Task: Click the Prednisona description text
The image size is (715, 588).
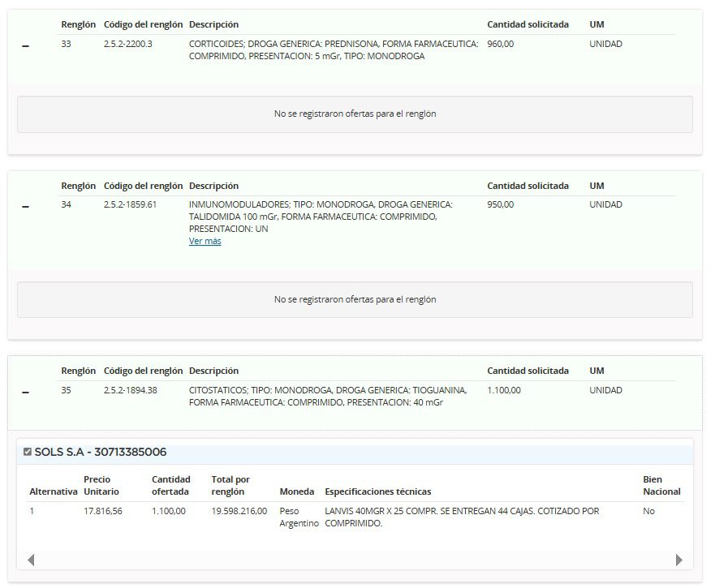Action: pos(333,49)
